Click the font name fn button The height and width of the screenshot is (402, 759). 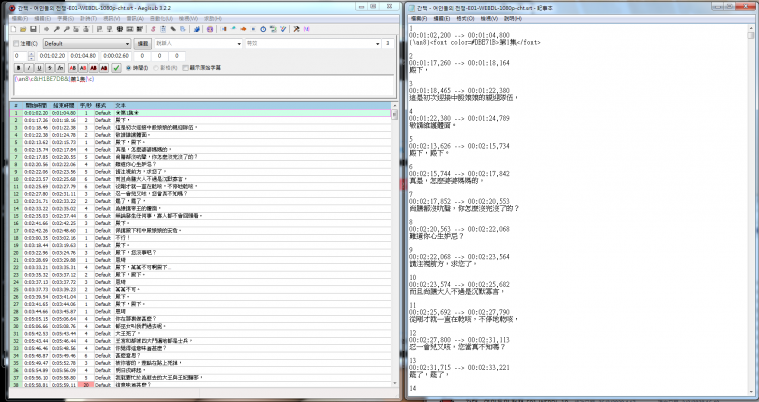point(60,68)
